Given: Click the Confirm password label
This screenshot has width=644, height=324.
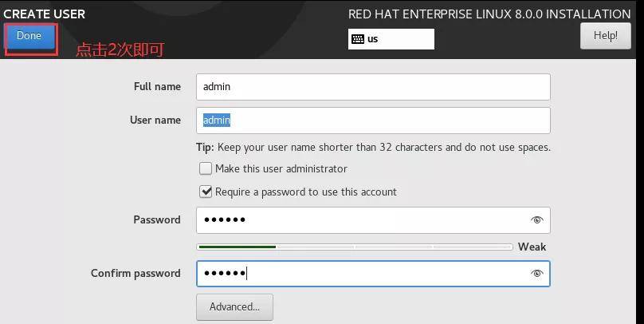Looking at the screenshot, I should (135, 274).
